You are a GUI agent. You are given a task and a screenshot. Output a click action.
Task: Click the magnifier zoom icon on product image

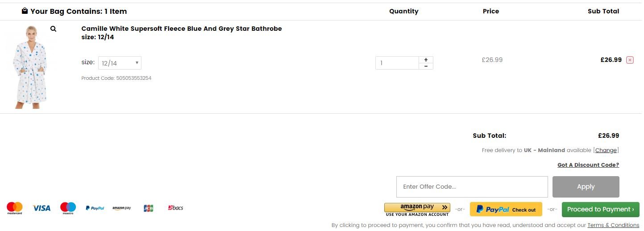point(53,29)
